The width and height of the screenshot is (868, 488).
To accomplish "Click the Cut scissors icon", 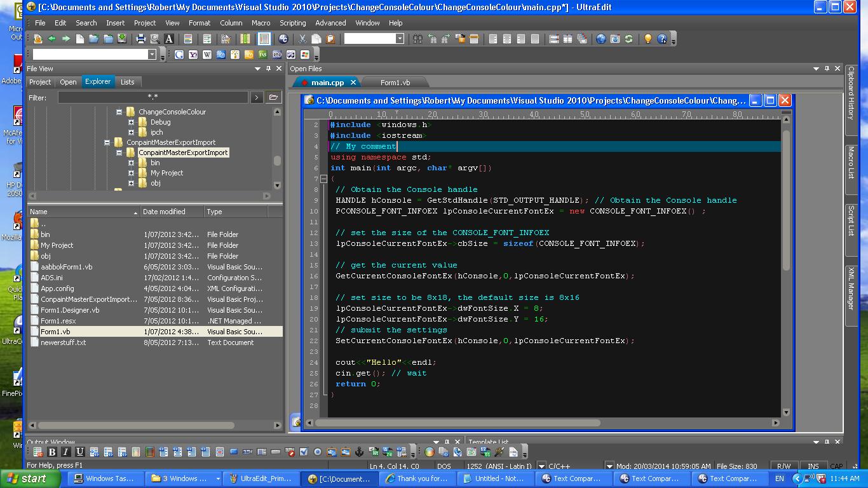I will click(302, 39).
